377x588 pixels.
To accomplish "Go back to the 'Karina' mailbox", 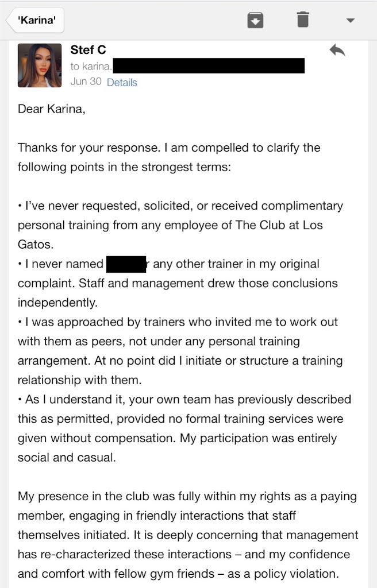I will tap(36, 21).
